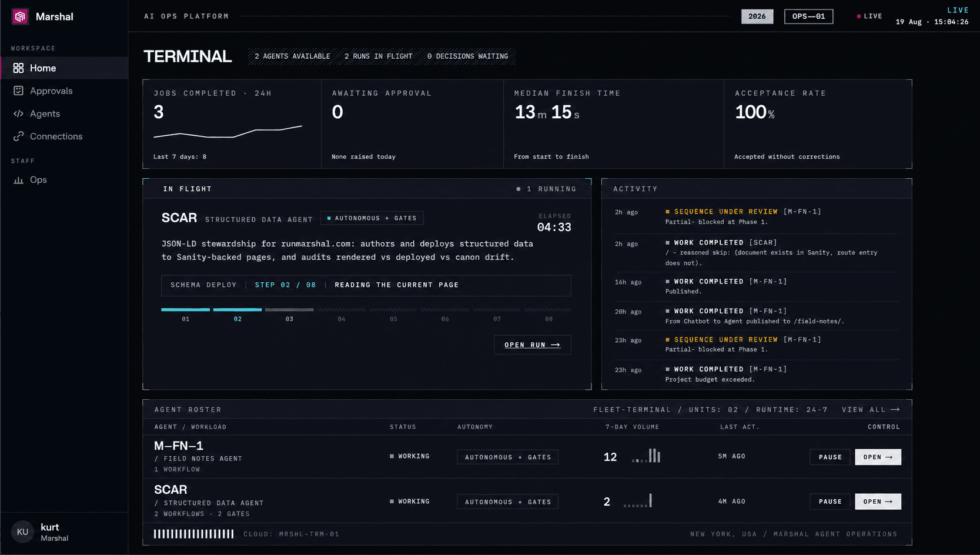Open the SCAR agent from roster
This screenshot has width=980, height=555.
pos(878,501)
